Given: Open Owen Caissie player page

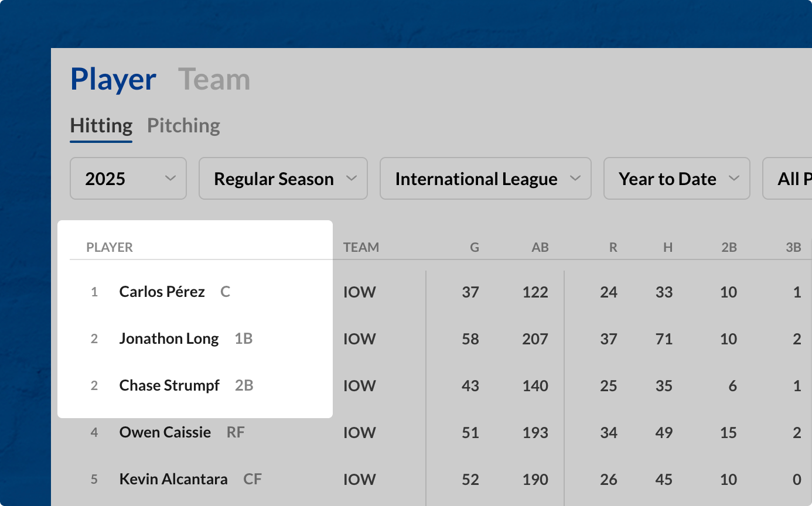Looking at the screenshot, I should 165,432.
